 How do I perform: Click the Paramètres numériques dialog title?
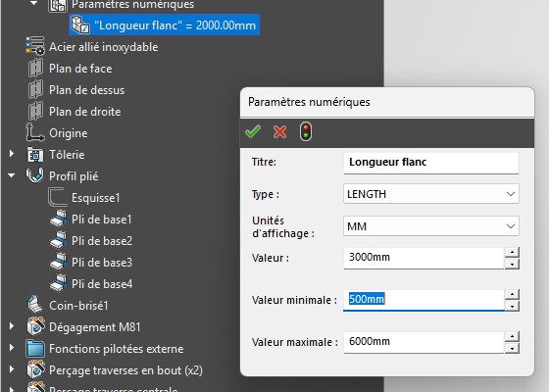pos(309,102)
